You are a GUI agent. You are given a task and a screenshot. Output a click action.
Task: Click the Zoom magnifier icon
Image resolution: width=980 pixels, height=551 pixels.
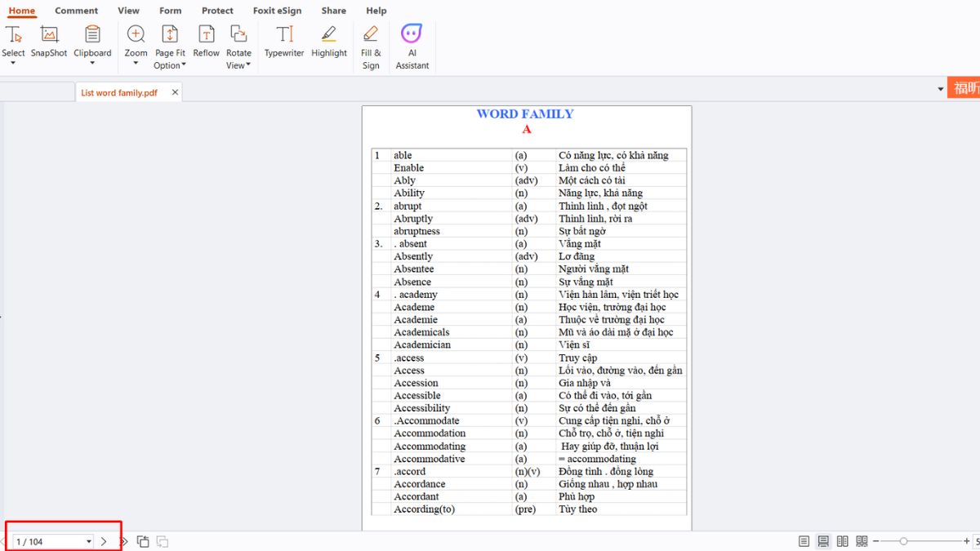tap(136, 34)
